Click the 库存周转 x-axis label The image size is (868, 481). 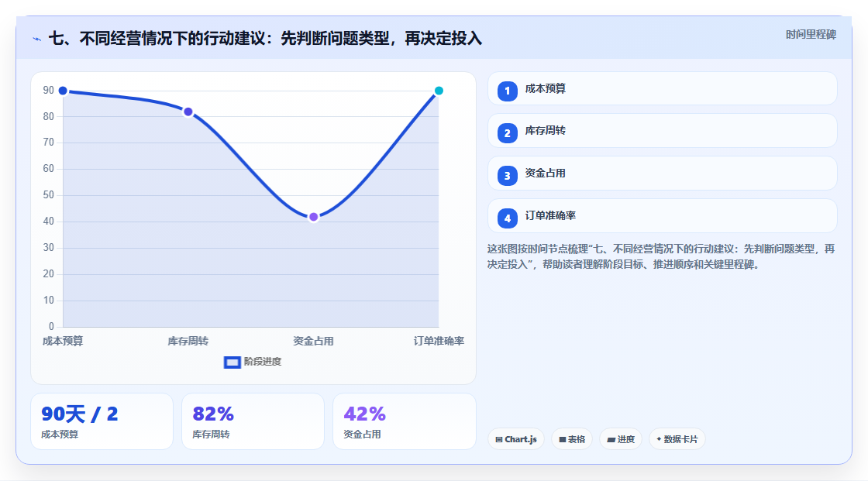pyautogui.click(x=188, y=341)
